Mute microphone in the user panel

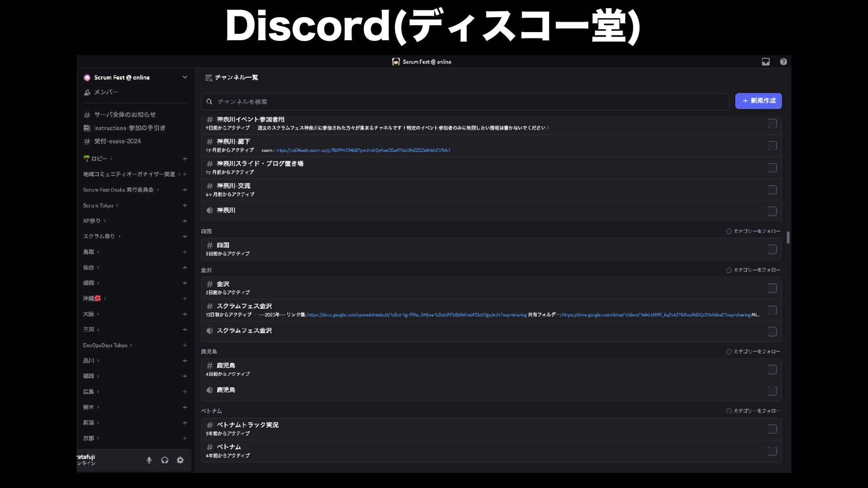[149, 460]
